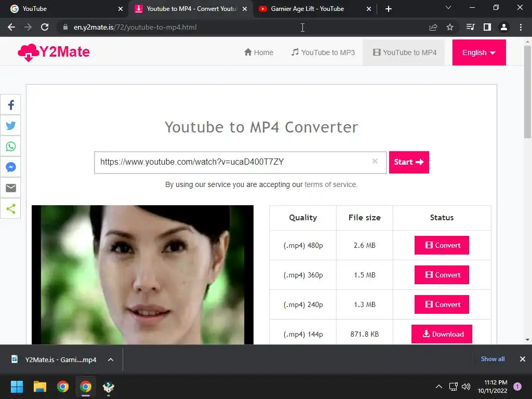Screen dimensions: 532x399
Task: Share page via email icon
Action: (x=10, y=188)
